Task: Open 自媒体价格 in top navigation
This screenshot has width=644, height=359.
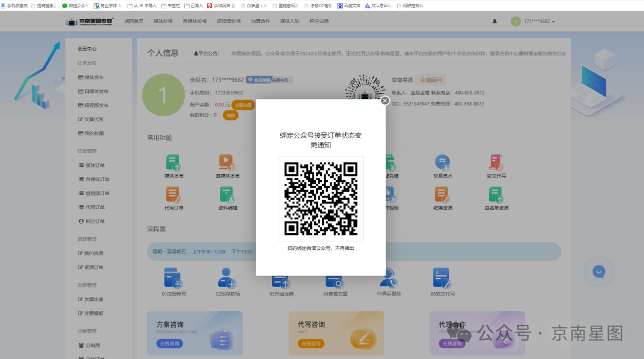Action: pos(194,21)
